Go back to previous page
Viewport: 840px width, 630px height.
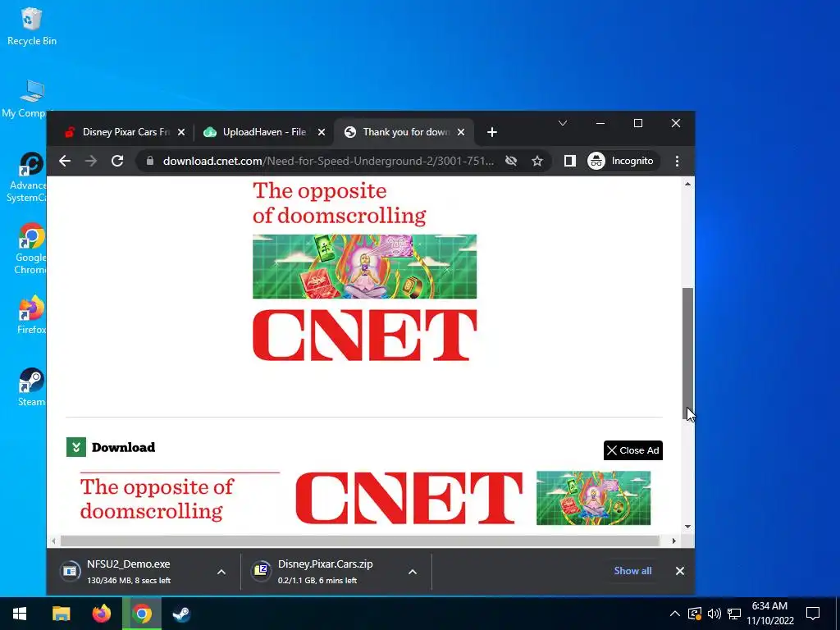click(x=65, y=161)
